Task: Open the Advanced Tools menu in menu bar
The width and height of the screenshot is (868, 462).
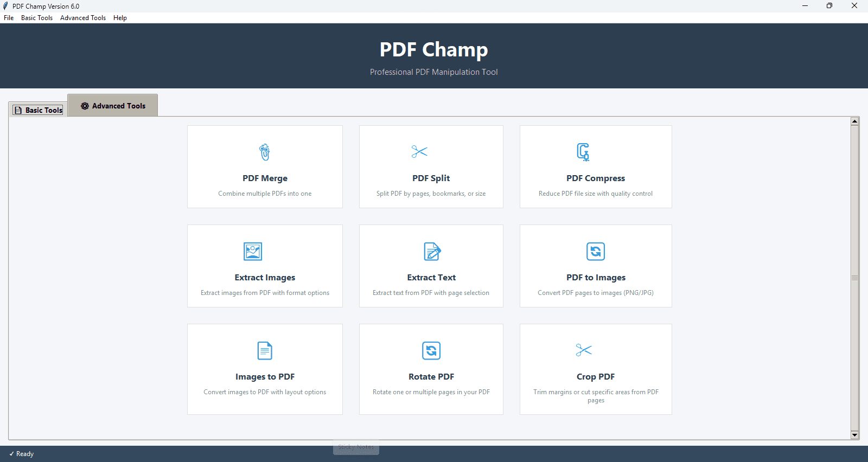Action: coord(83,18)
